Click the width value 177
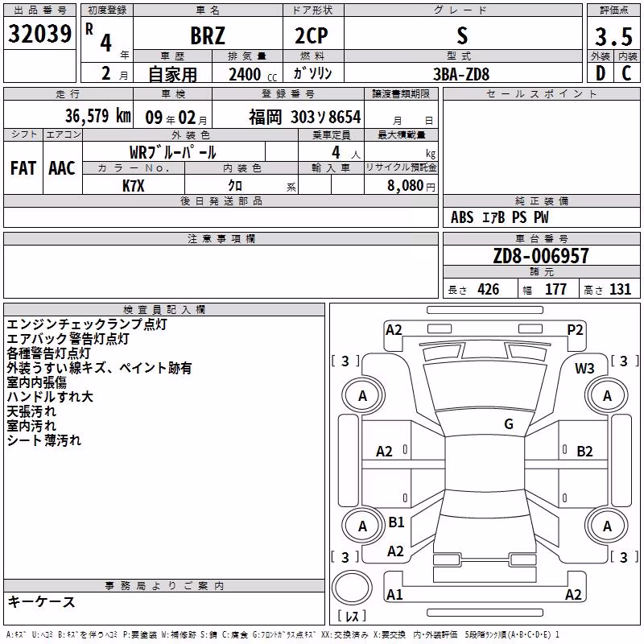Screen dimensions: 644x644 pyautogui.click(x=556, y=290)
